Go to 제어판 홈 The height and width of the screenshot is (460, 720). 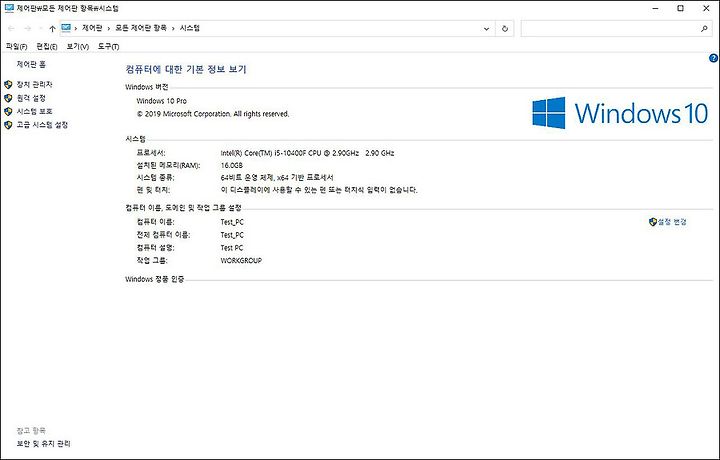coord(31,64)
